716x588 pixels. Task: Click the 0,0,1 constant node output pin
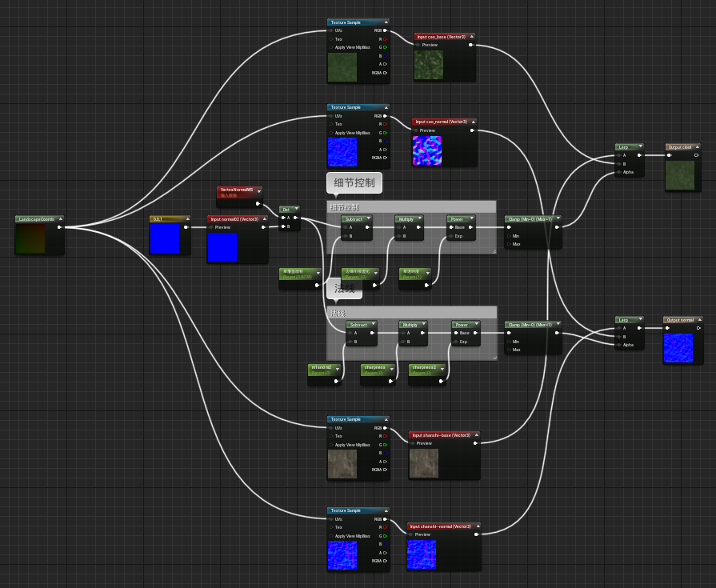[186, 227]
